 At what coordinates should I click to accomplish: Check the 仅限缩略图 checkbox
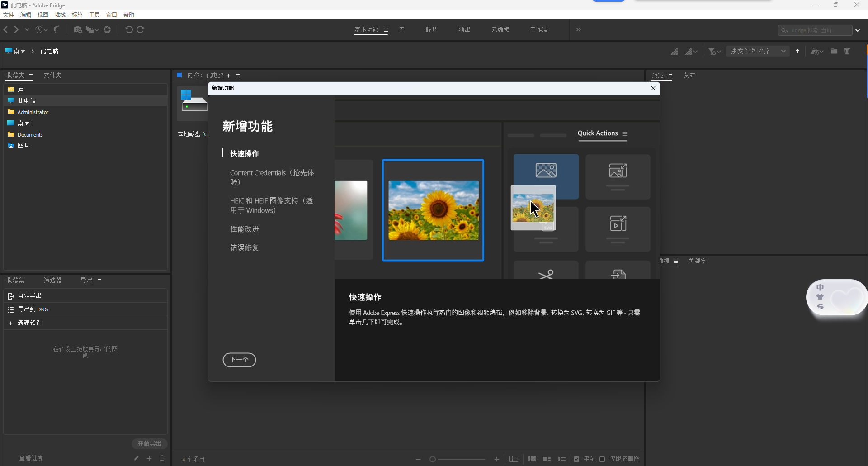pyautogui.click(x=602, y=459)
